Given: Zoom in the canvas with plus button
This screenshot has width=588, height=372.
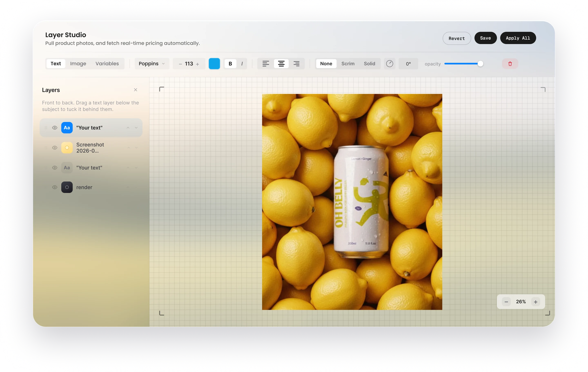Looking at the screenshot, I should [536, 302].
